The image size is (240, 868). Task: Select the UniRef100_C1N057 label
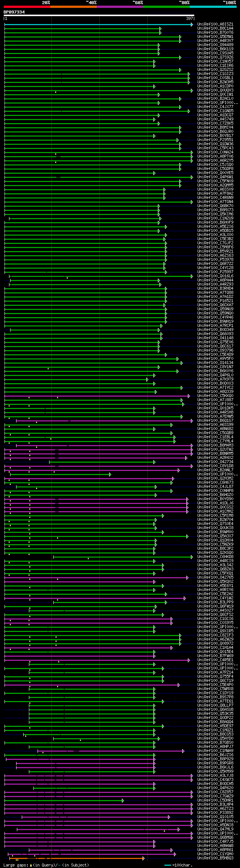click(x=215, y=62)
